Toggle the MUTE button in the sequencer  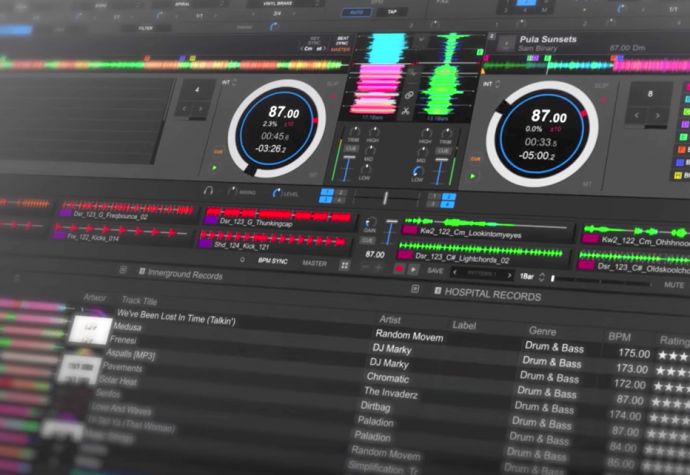[675, 283]
